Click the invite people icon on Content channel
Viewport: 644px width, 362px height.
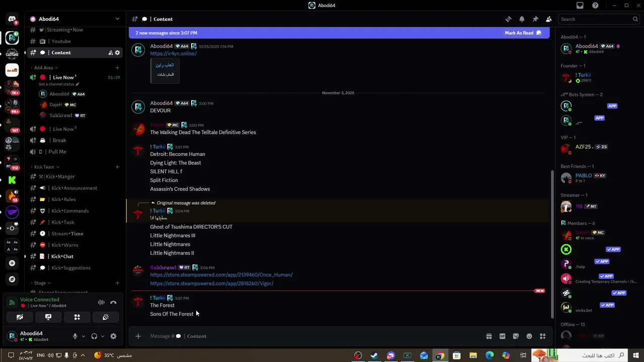pyautogui.click(x=111, y=53)
